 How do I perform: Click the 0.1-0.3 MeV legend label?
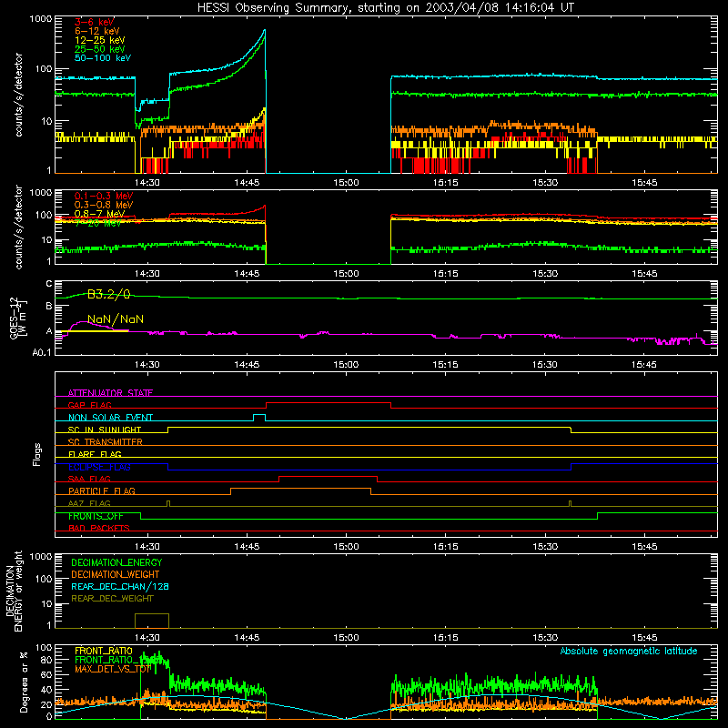click(104, 196)
